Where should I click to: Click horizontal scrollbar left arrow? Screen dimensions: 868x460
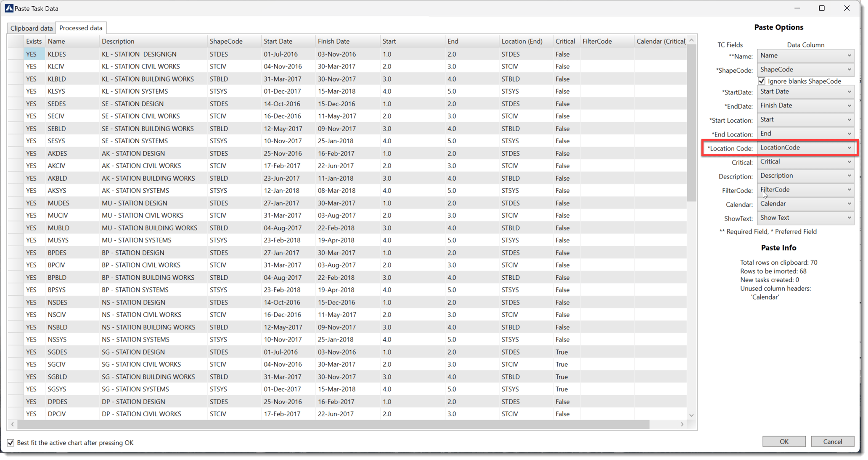coord(13,424)
